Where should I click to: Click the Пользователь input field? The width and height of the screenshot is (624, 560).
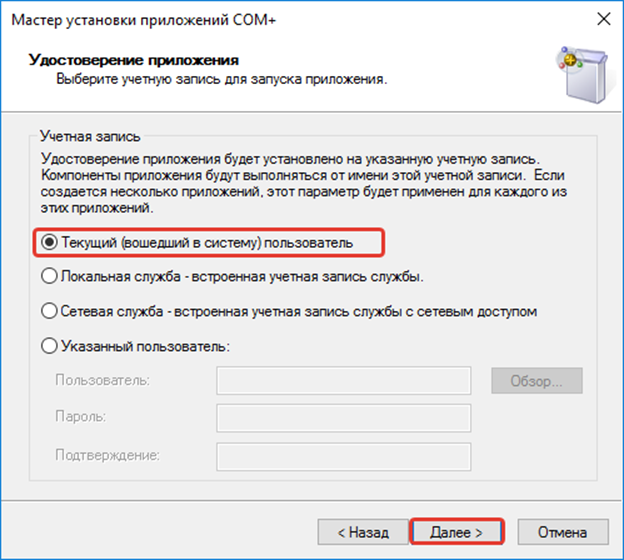point(344,381)
